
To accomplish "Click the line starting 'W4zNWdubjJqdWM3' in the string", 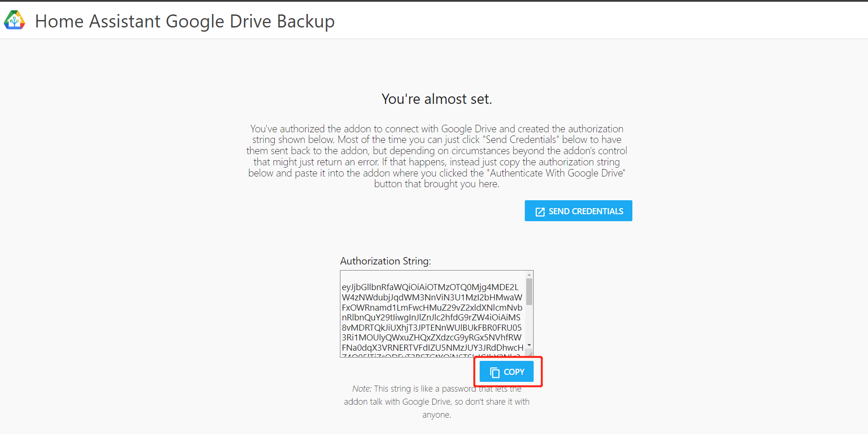I will [432, 297].
